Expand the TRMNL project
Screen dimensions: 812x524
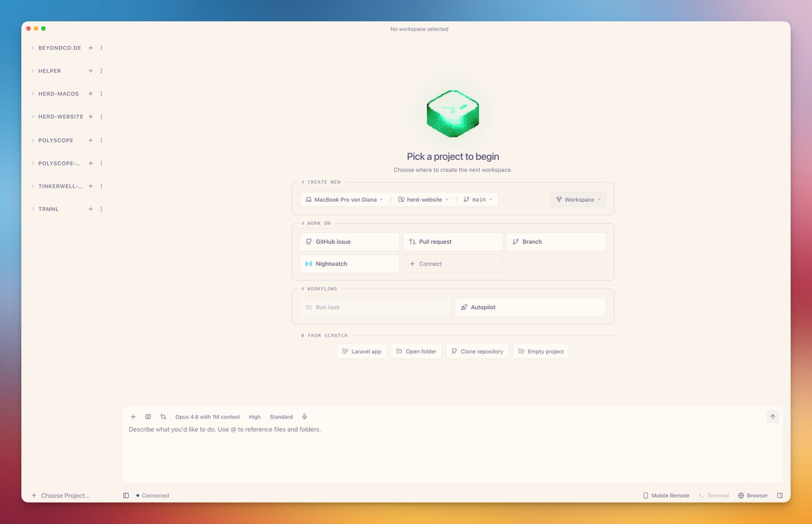coord(32,209)
